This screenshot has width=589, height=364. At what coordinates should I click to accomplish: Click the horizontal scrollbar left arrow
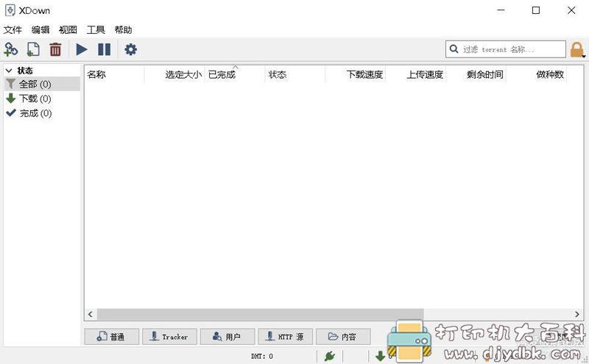point(91,314)
